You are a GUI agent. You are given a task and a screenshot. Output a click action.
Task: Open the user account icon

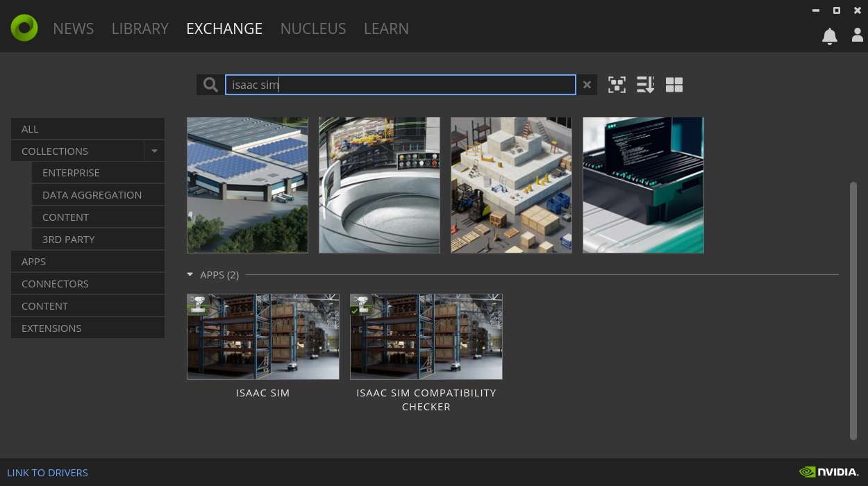858,35
